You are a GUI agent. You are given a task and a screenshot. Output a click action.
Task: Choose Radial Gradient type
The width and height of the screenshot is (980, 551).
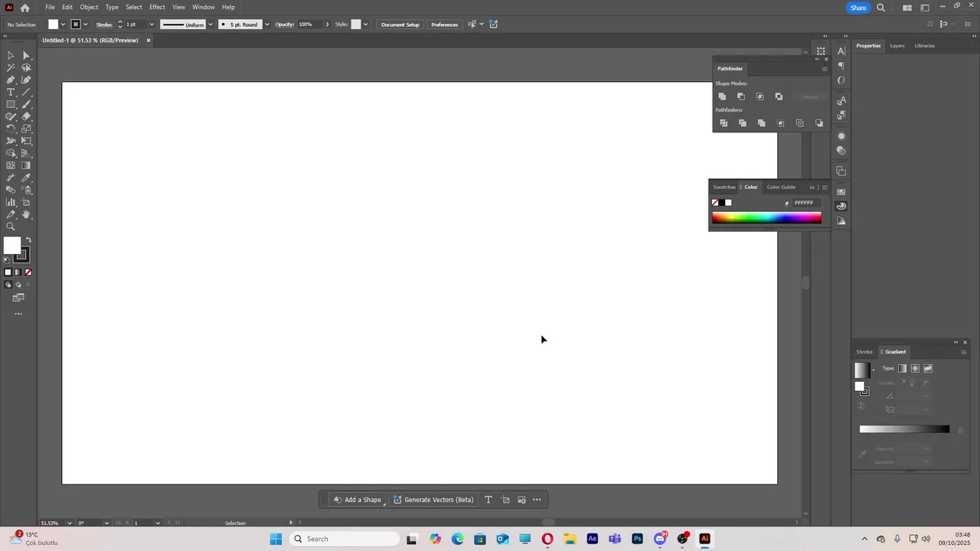point(915,368)
